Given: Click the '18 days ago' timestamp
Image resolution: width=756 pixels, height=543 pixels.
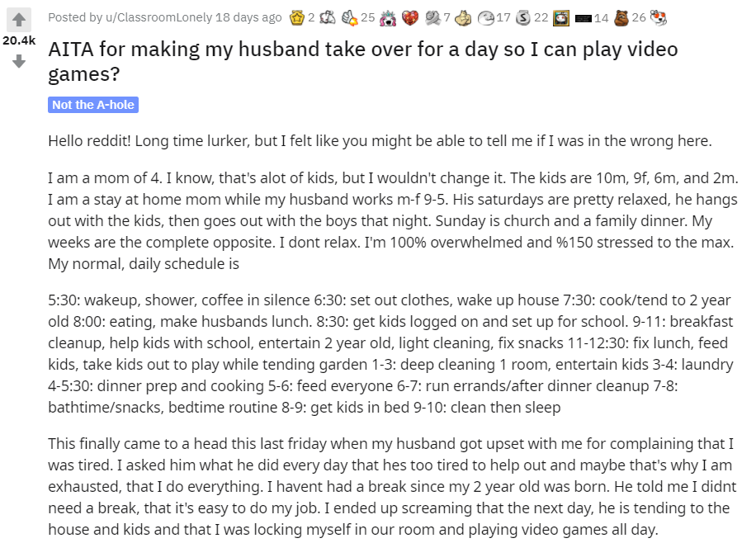Looking at the screenshot, I should [x=248, y=18].
